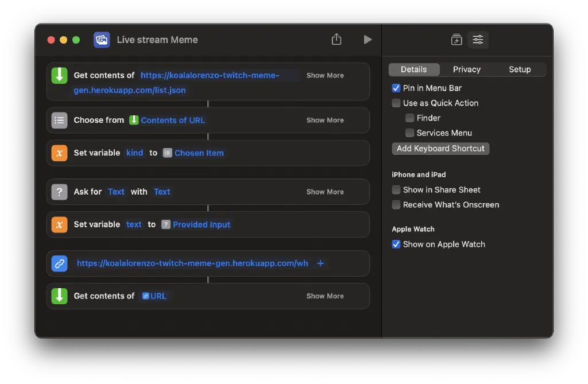Switch to the Privacy tab
Image resolution: width=588 pixels, height=384 pixels.
(466, 69)
